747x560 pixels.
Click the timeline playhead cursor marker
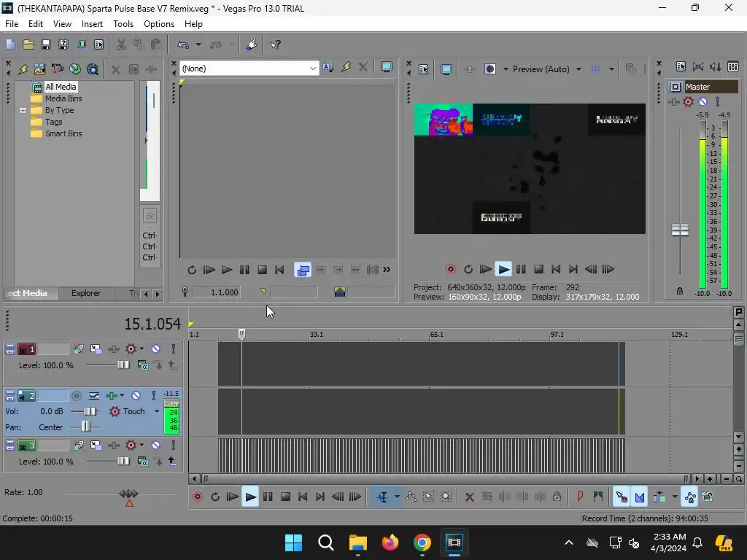(x=241, y=334)
